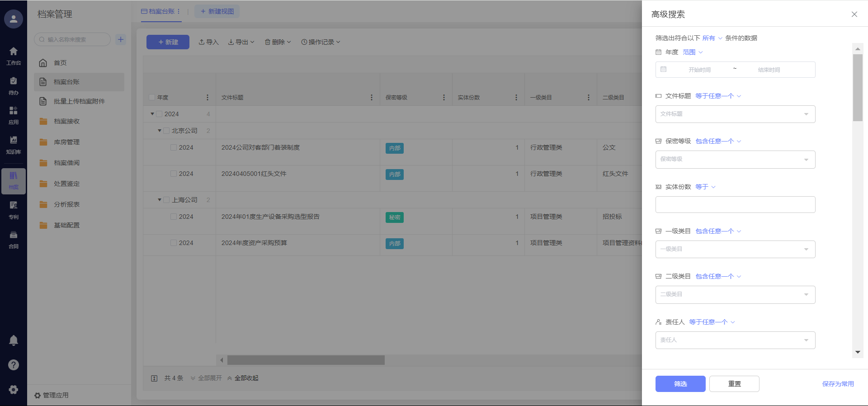This screenshot has width=868, height=406.
Task: Click the 实体份数 input field
Action: (x=735, y=205)
